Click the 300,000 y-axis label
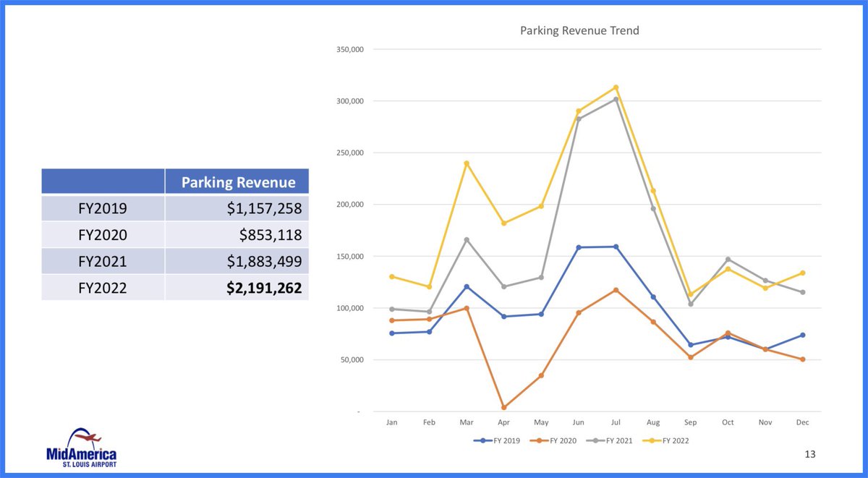868x478 pixels. pyautogui.click(x=349, y=101)
